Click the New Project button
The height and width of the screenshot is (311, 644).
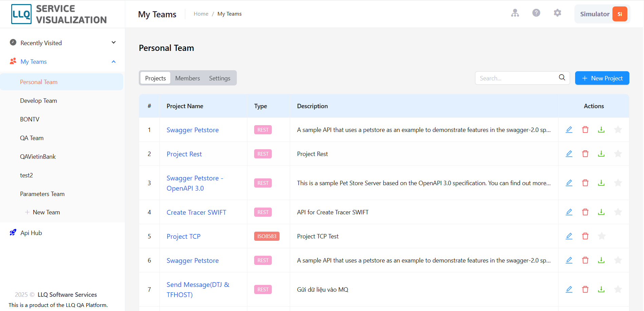click(x=602, y=78)
